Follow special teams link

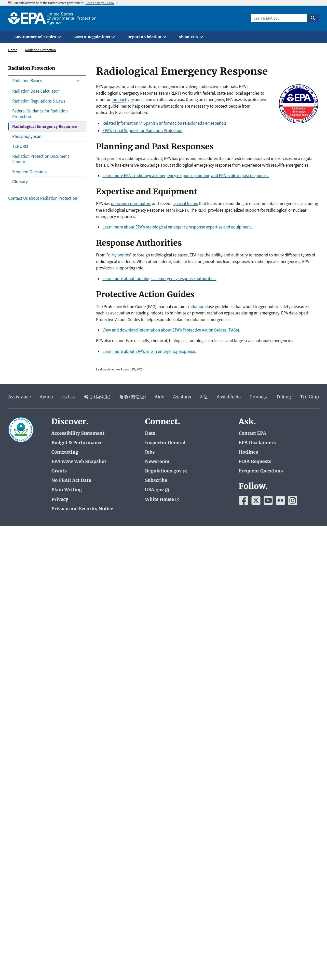[x=185, y=204]
